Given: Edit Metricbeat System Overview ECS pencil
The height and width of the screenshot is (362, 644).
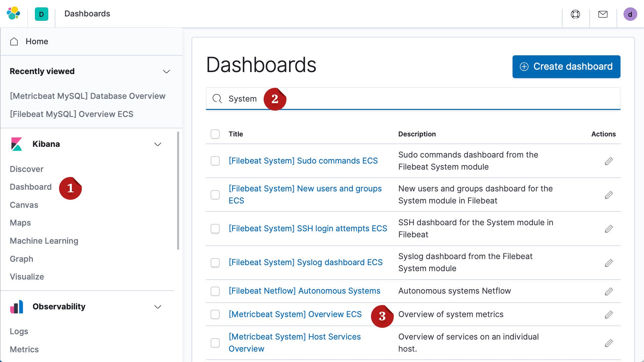Looking at the screenshot, I should coord(609,315).
